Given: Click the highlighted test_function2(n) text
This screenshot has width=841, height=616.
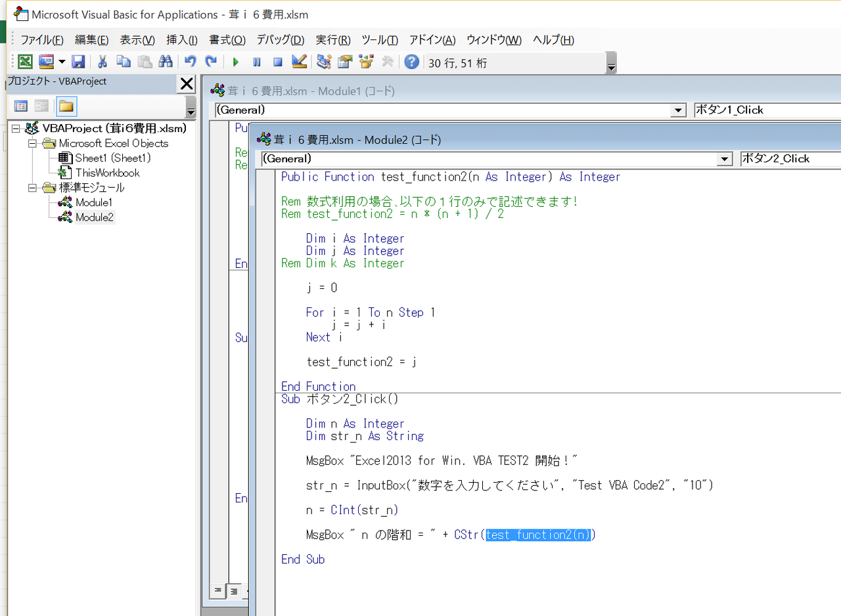Looking at the screenshot, I should [539, 535].
